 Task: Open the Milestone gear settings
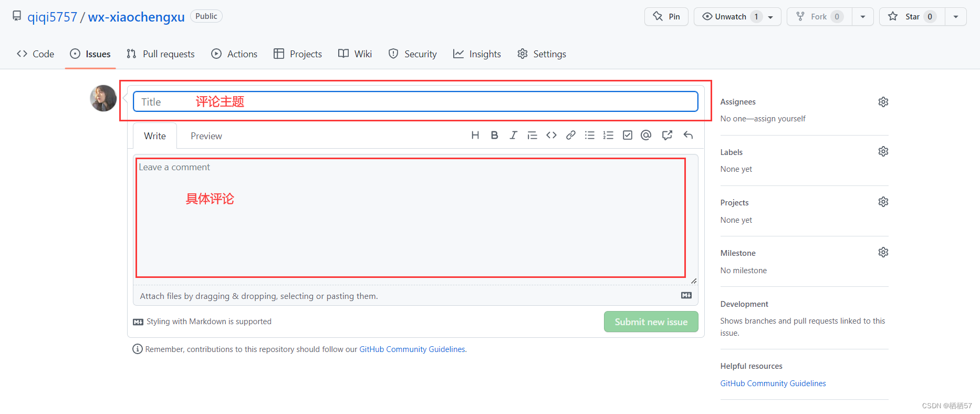pos(883,252)
